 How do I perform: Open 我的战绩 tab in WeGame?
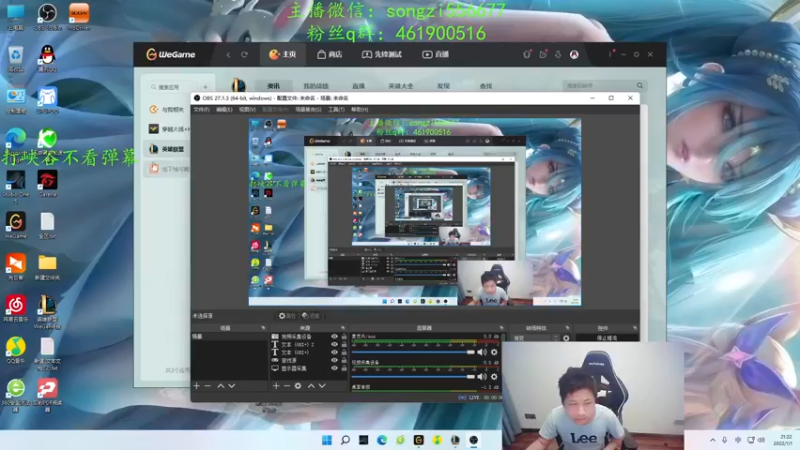pyautogui.click(x=316, y=86)
